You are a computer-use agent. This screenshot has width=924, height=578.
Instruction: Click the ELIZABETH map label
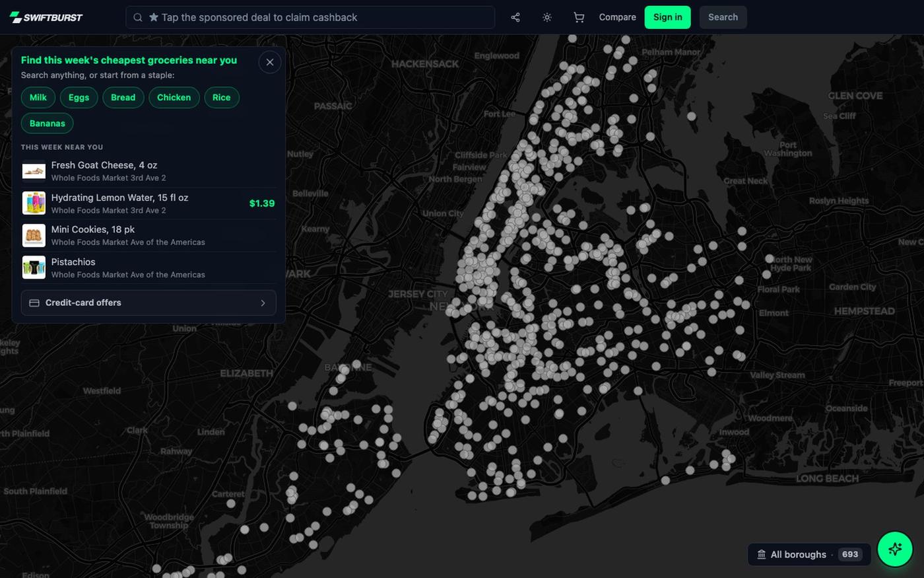pyautogui.click(x=246, y=373)
